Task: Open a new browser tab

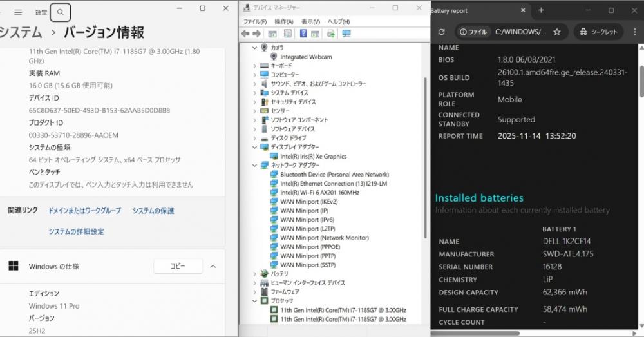Action: (542, 10)
